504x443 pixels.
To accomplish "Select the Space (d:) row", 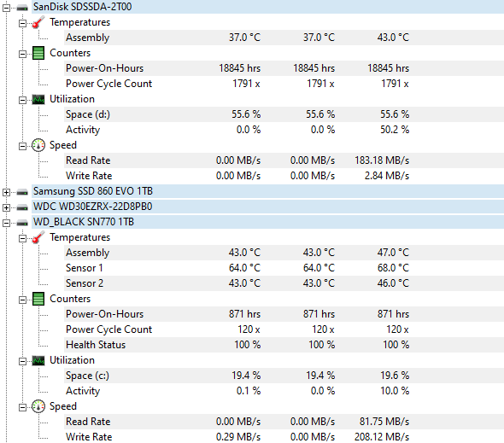I will 284,114.
